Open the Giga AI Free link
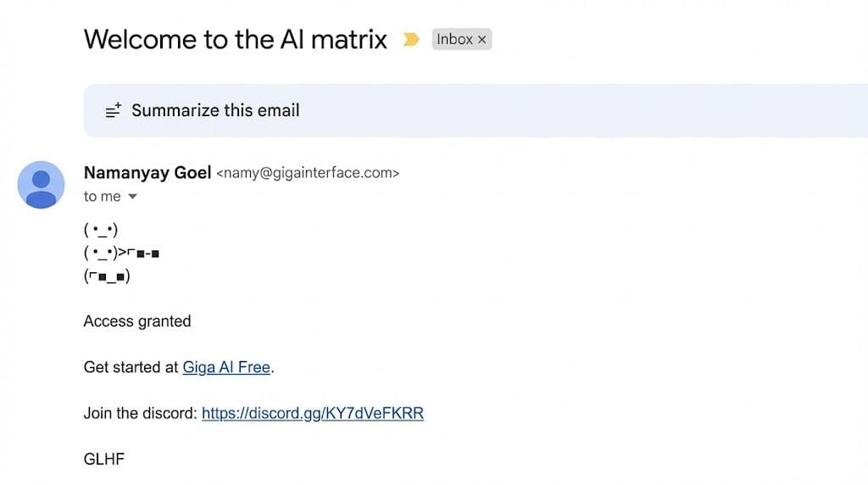This screenshot has width=868, height=485. point(226,367)
